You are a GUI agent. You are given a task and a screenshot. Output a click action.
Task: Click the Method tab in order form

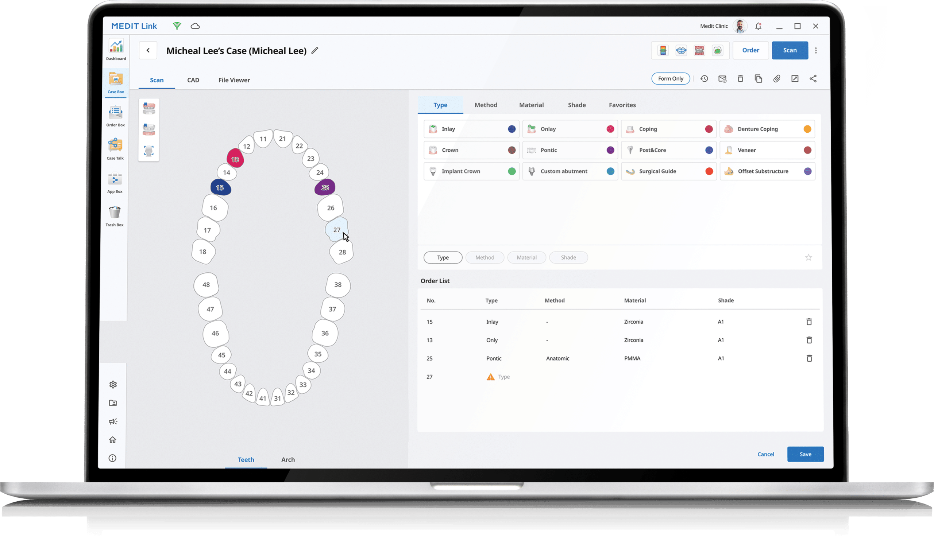485,257
